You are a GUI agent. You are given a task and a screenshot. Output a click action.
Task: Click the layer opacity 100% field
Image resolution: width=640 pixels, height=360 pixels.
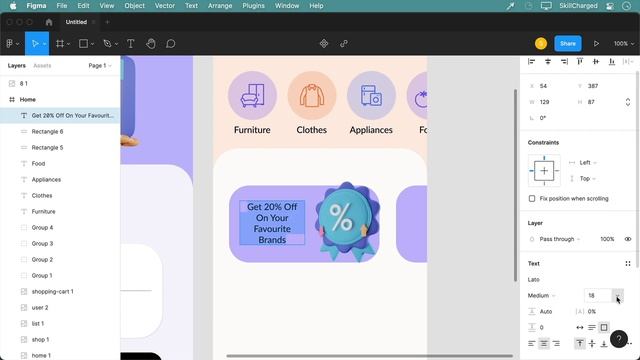click(x=607, y=239)
